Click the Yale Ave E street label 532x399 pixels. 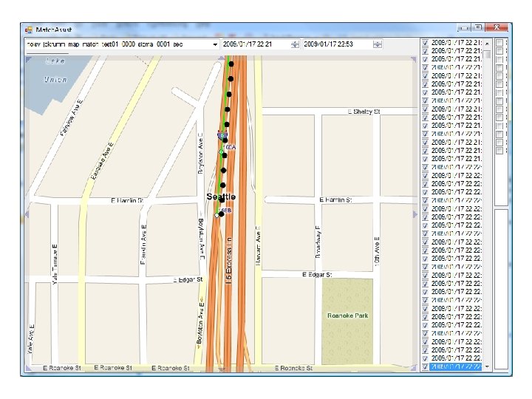click(x=31, y=339)
